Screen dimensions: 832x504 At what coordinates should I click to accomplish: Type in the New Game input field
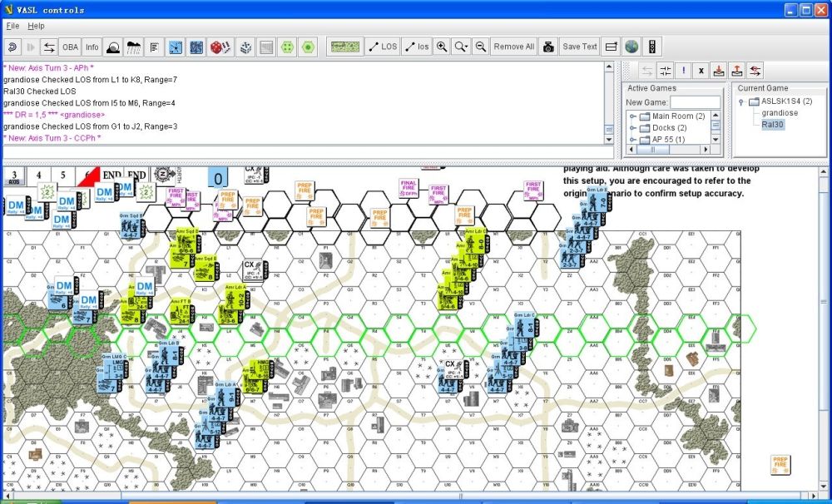[x=695, y=102]
